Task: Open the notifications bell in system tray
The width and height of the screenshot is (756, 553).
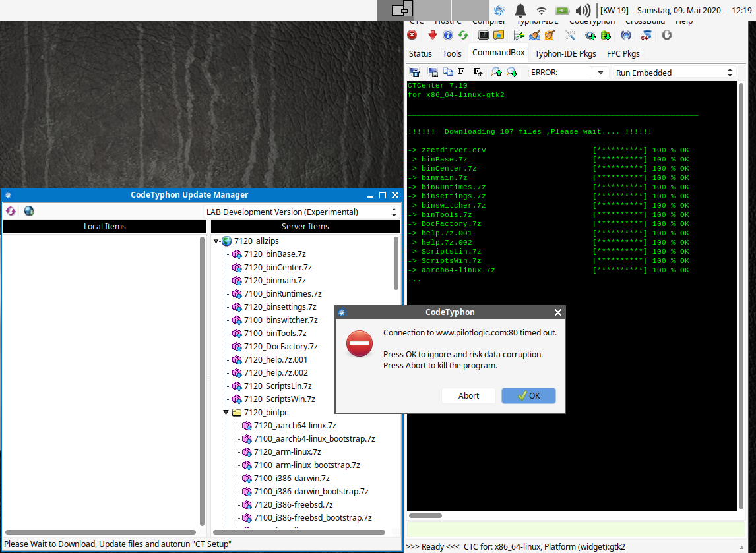Action: [x=520, y=10]
